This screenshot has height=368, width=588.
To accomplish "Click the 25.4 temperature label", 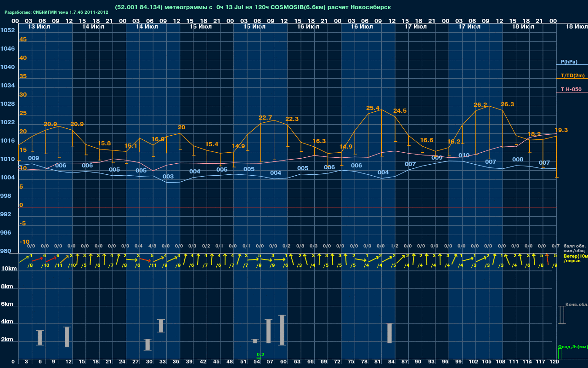I will 373,108.
